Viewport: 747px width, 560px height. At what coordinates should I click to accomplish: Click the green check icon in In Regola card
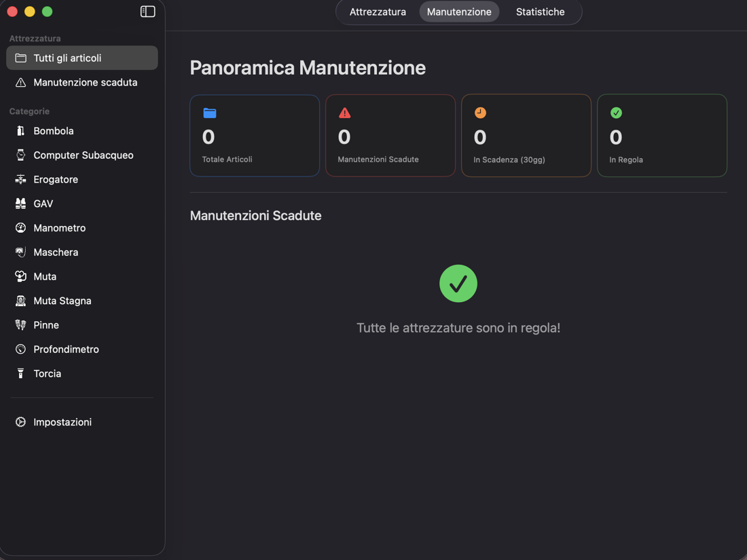616,113
